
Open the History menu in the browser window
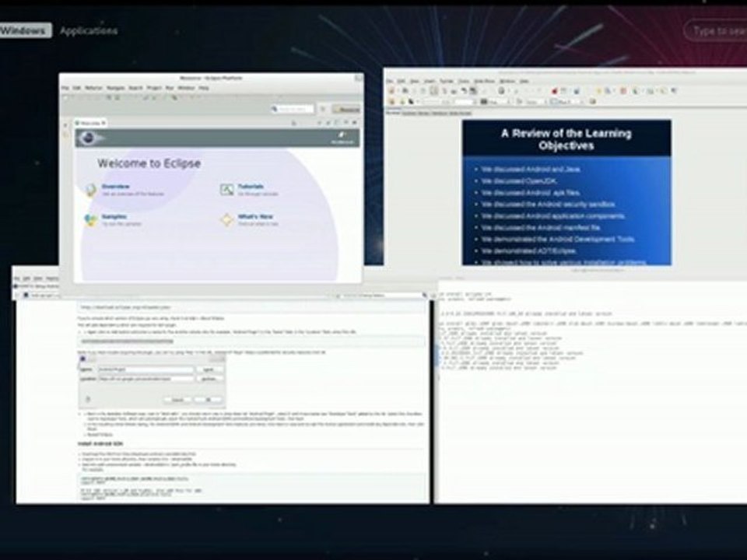(x=52, y=278)
